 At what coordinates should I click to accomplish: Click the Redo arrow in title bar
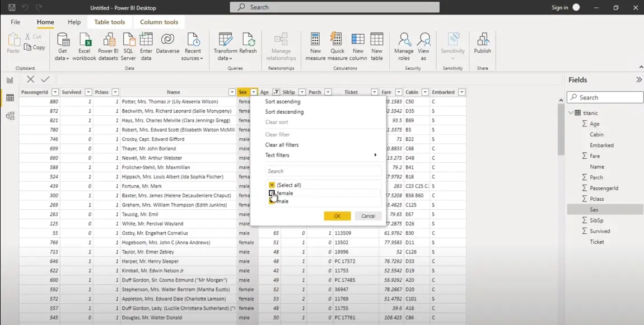click(x=39, y=7)
